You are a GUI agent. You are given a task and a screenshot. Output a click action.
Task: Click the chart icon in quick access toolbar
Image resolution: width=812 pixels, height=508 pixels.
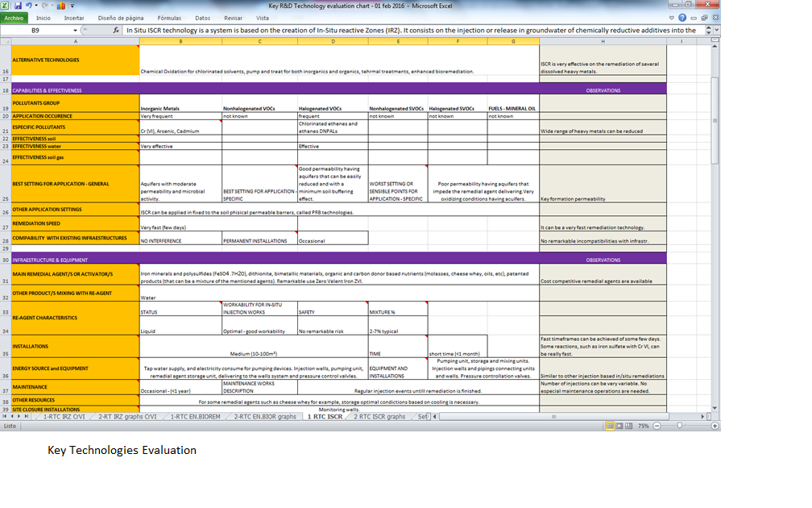pyautogui.click(x=60, y=6)
